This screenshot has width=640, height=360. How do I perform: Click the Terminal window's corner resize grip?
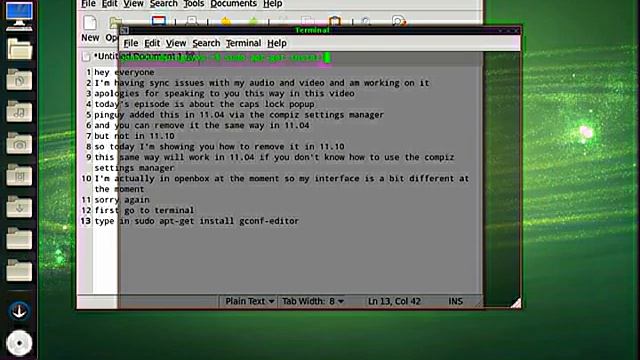(516, 303)
